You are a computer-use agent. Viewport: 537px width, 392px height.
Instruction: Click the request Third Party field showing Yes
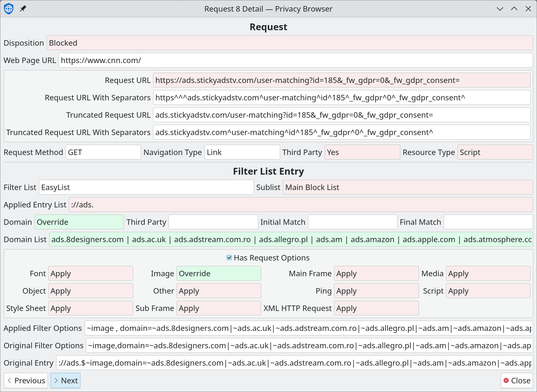(x=362, y=152)
